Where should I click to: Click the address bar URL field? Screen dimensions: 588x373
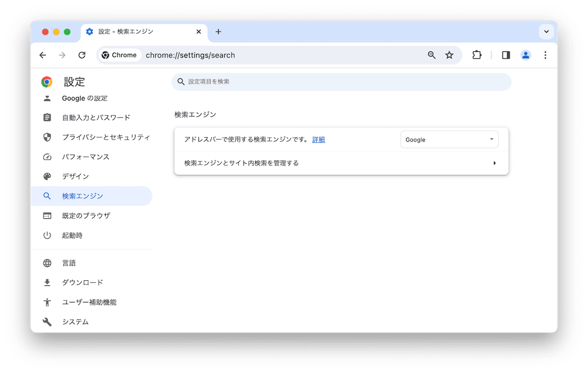point(280,55)
